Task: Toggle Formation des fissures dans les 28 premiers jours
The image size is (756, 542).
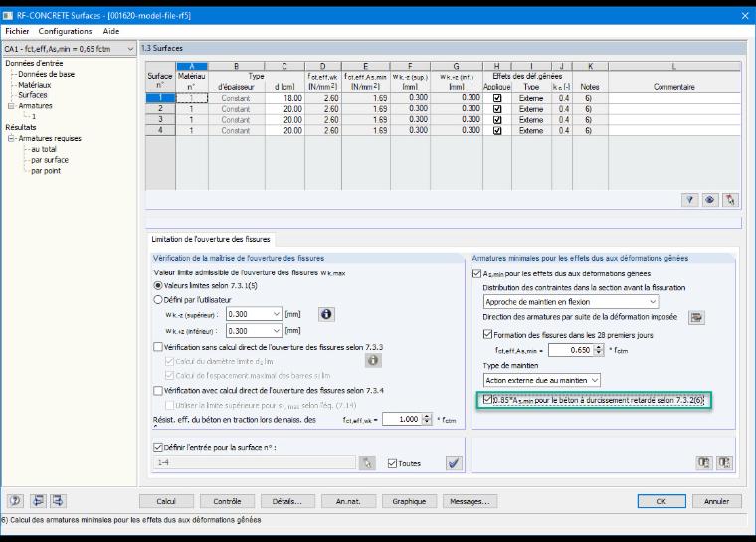Action: (487, 334)
